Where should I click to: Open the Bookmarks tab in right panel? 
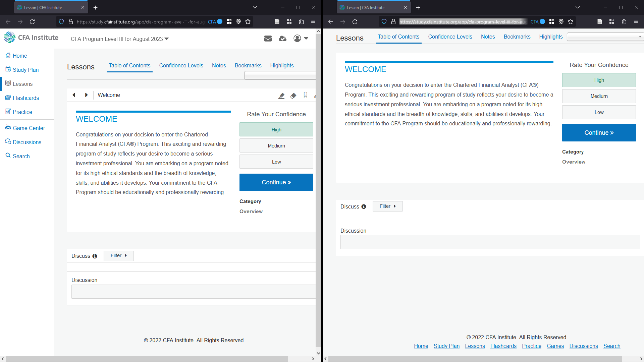coord(517,37)
